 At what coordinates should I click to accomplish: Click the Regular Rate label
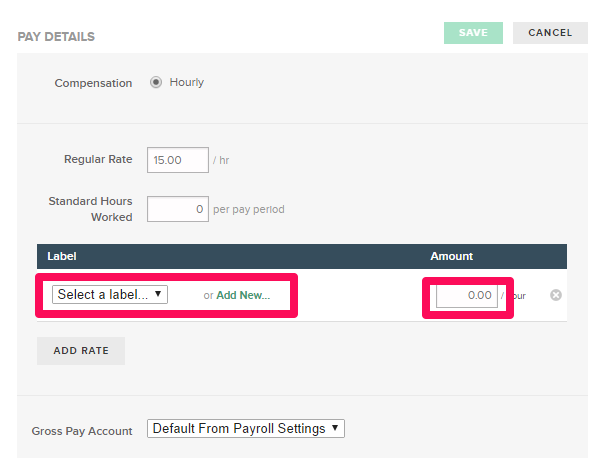point(98,159)
